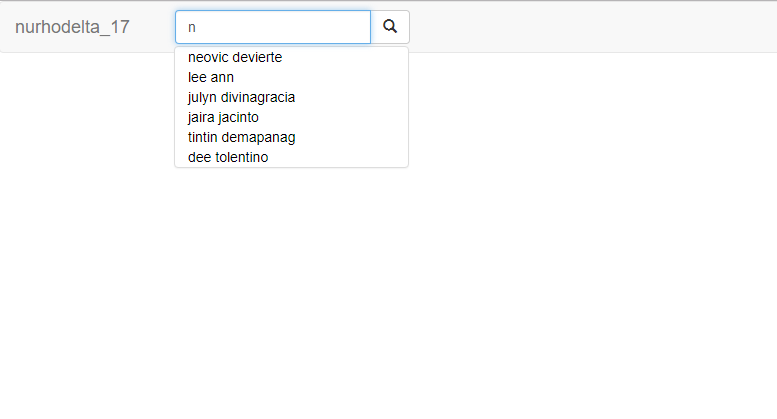Select "neovic devierte" from suggestions
The height and width of the screenshot is (419, 777).
tap(235, 57)
